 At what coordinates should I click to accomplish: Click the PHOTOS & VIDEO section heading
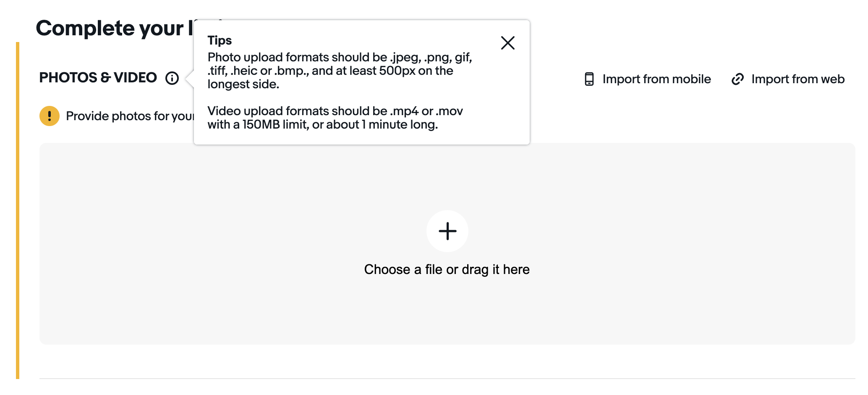click(x=98, y=78)
